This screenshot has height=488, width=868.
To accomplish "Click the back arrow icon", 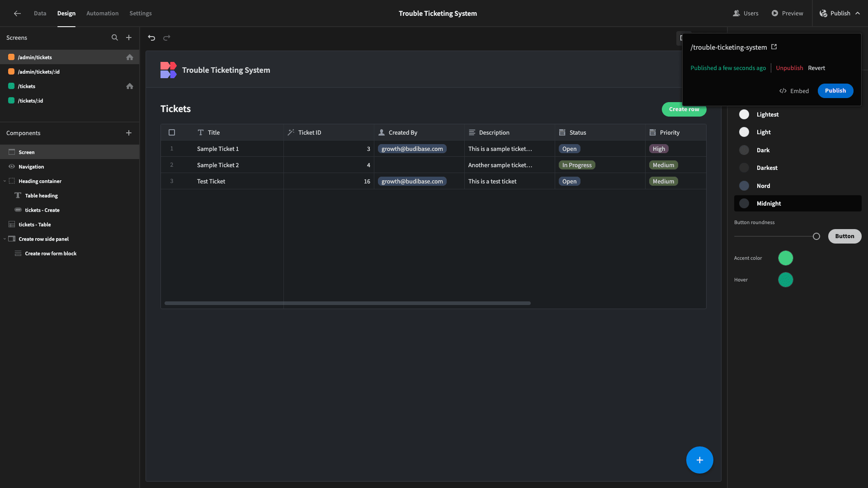I will click(17, 14).
